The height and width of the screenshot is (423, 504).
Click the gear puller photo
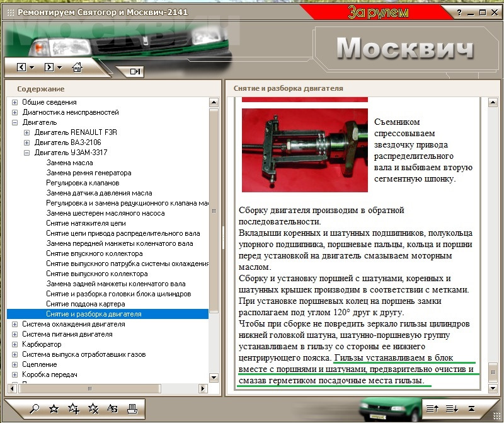pyautogui.click(x=305, y=150)
